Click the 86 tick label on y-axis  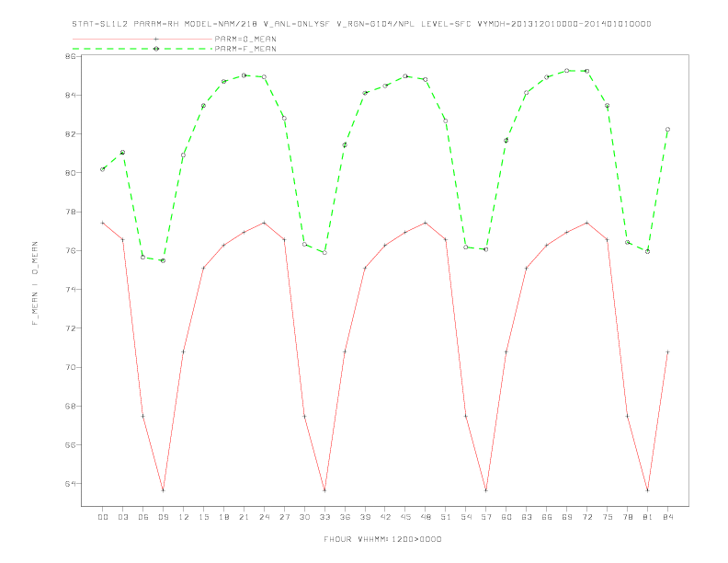71,56
